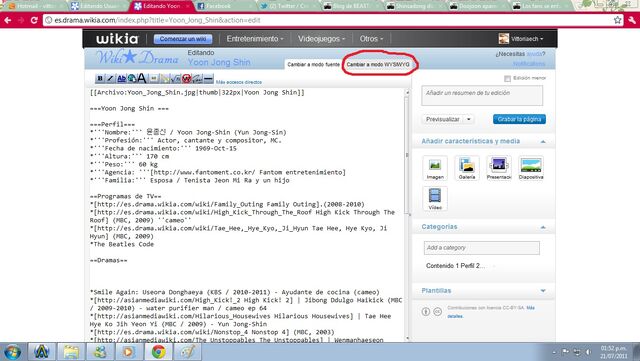640x361 pixels.
Task: Insert horizontal line icon in toolbar
Action: click(x=208, y=78)
